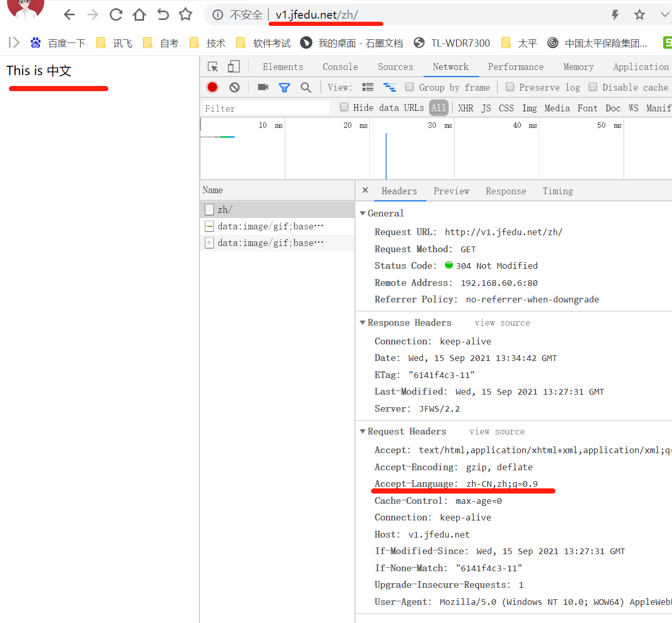Screen dimensions: 672x623
Task: Select the zh/ request row
Action: point(277,209)
